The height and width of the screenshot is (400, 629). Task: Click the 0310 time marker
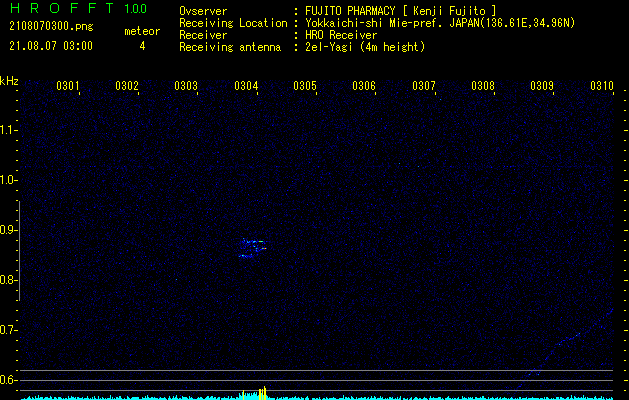pos(602,86)
